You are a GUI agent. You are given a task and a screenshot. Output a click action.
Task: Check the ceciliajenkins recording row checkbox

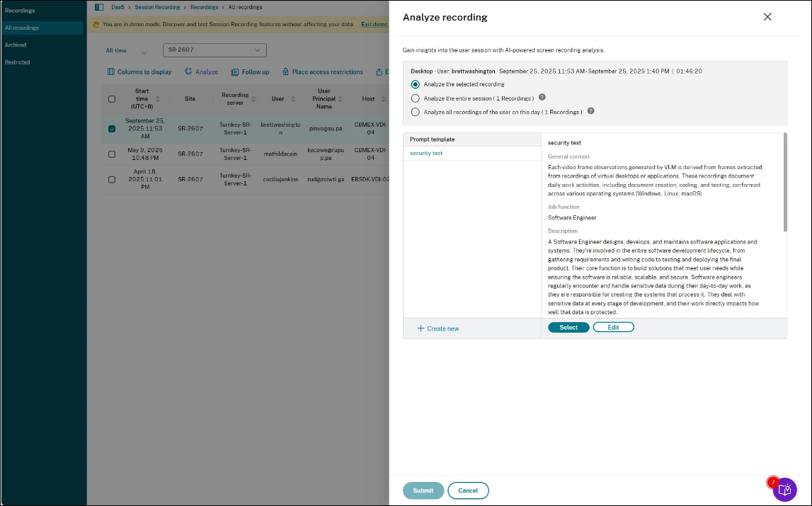coord(112,179)
